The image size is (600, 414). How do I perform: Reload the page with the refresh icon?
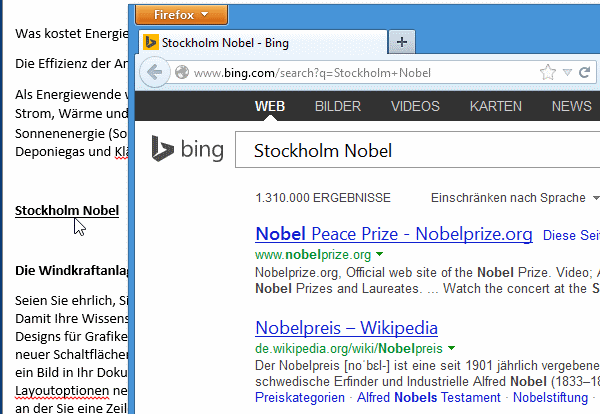pos(584,72)
